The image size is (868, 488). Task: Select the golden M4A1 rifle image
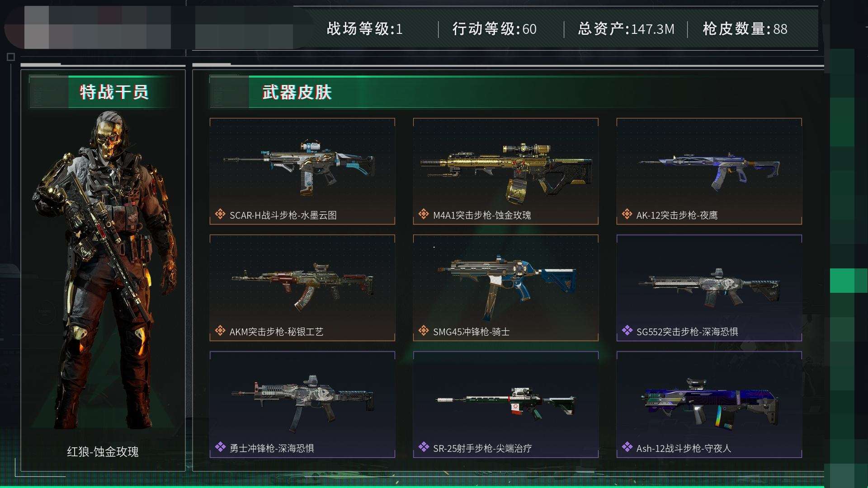click(x=506, y=172)
